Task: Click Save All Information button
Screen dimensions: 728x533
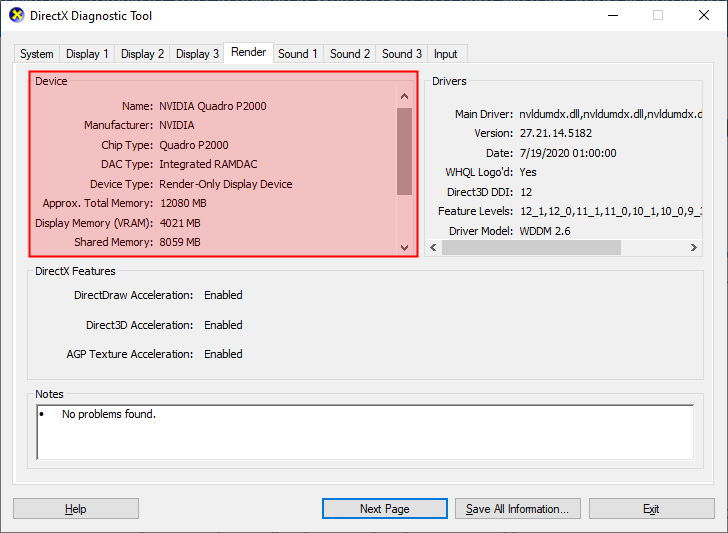Action: pyautogui.click(x=518, y=509)
